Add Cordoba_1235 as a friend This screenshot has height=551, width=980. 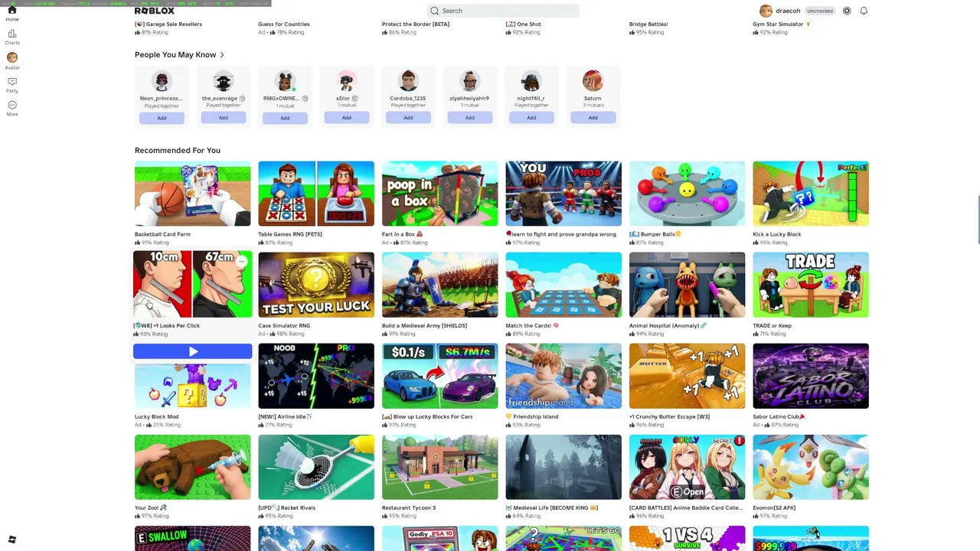click(408, 118)
